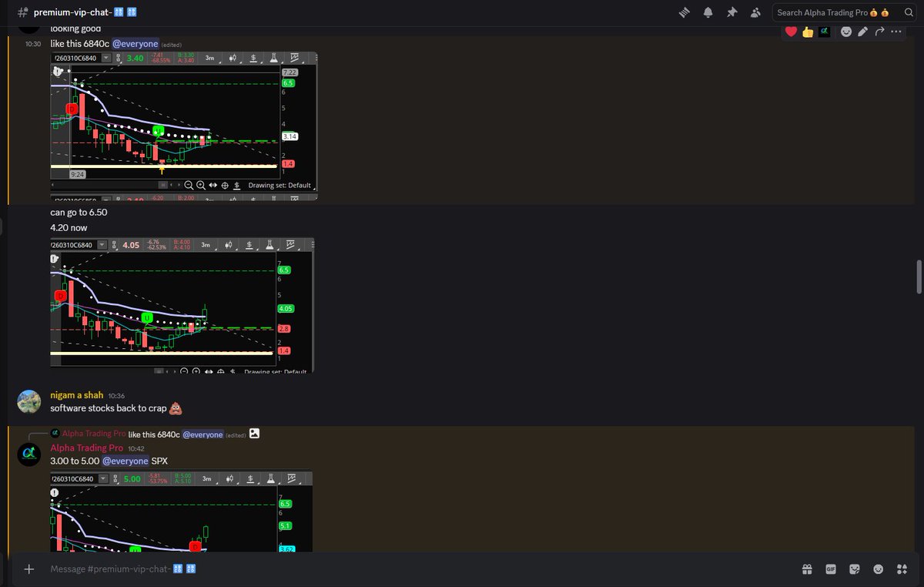Click the chat vertical scrollbar thumb
The width and height of the screenshot is (924, 587).
(x=919, y=277)
